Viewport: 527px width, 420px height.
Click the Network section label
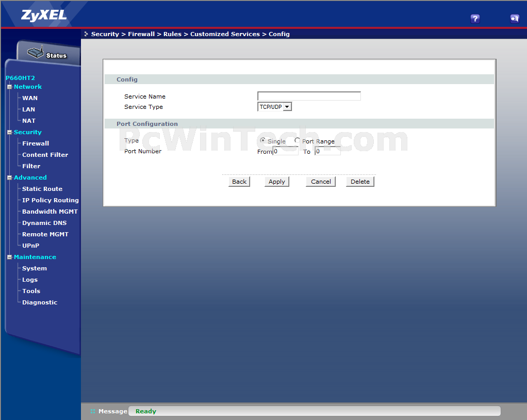click(x=28, y=87)
